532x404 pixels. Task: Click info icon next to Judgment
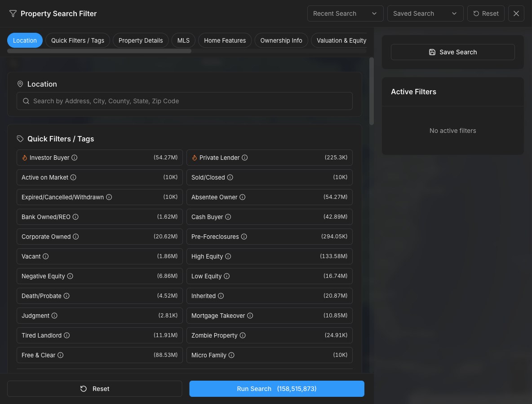(54, 316)
